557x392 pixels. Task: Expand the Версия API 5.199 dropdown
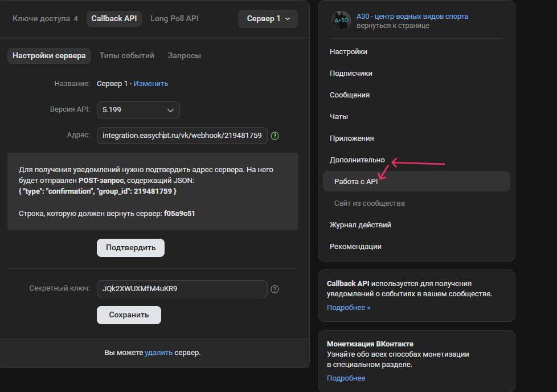pyautogui.click(x=138, y=110)
